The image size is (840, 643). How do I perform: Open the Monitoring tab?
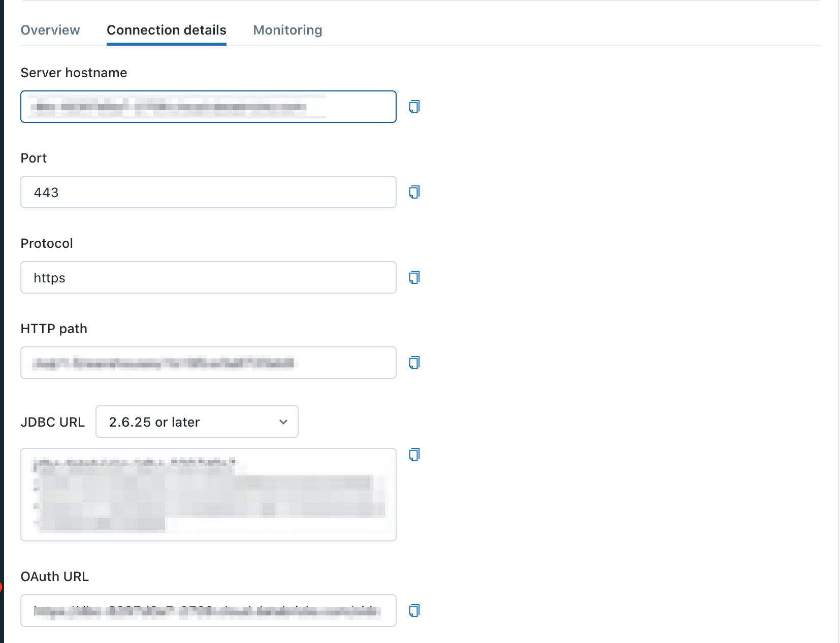(287, 30)
